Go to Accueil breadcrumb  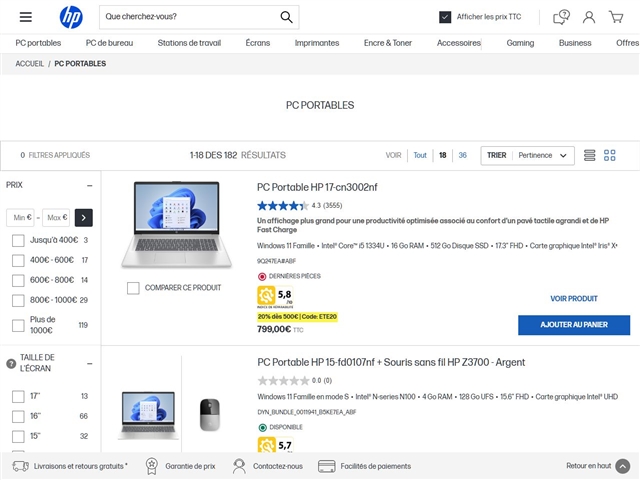coord(29,64)
